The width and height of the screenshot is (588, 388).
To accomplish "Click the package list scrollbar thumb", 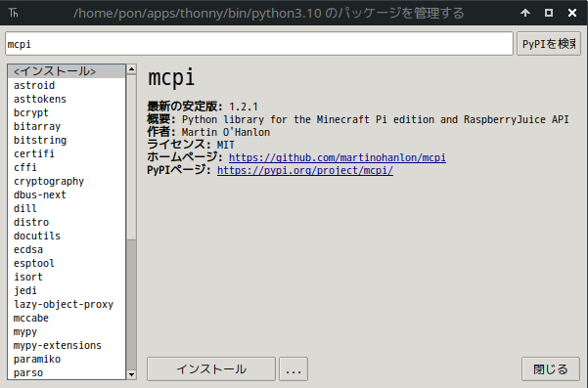I will tap(131, 157).
